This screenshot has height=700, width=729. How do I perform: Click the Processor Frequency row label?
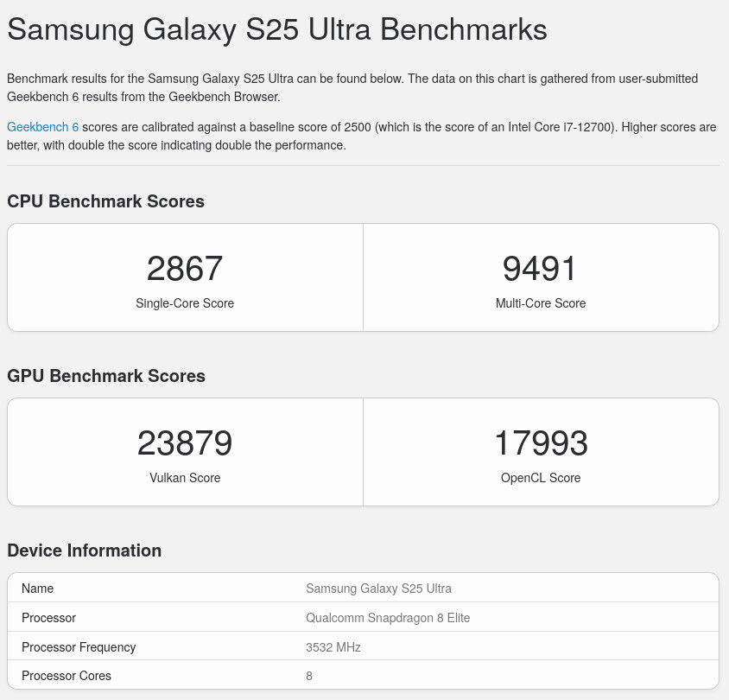(79, 647)
